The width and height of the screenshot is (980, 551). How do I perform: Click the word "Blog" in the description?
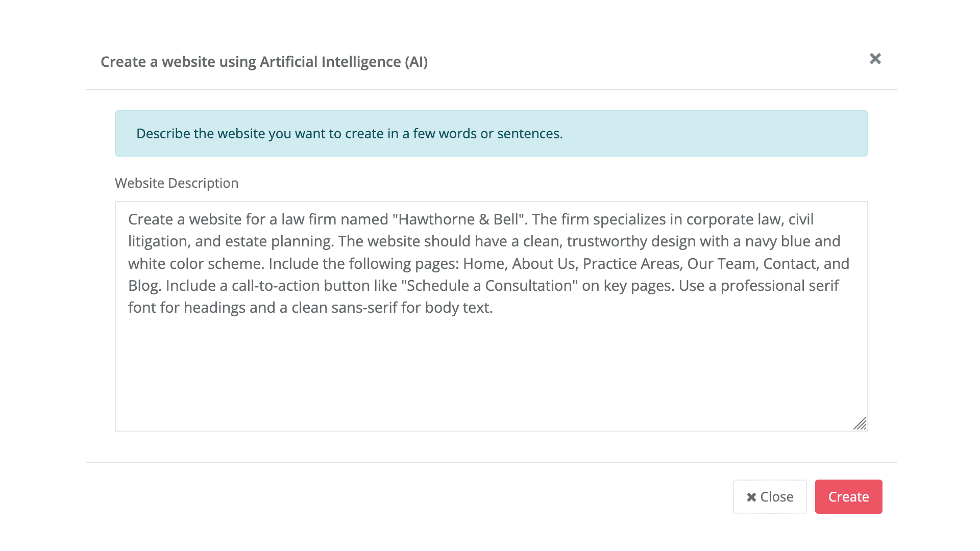pos(144,286)
